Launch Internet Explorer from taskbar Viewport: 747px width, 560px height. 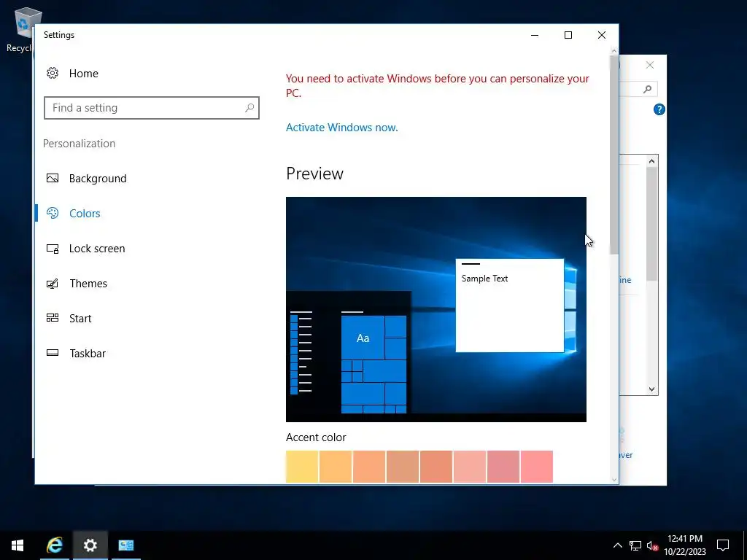[55, 545]
